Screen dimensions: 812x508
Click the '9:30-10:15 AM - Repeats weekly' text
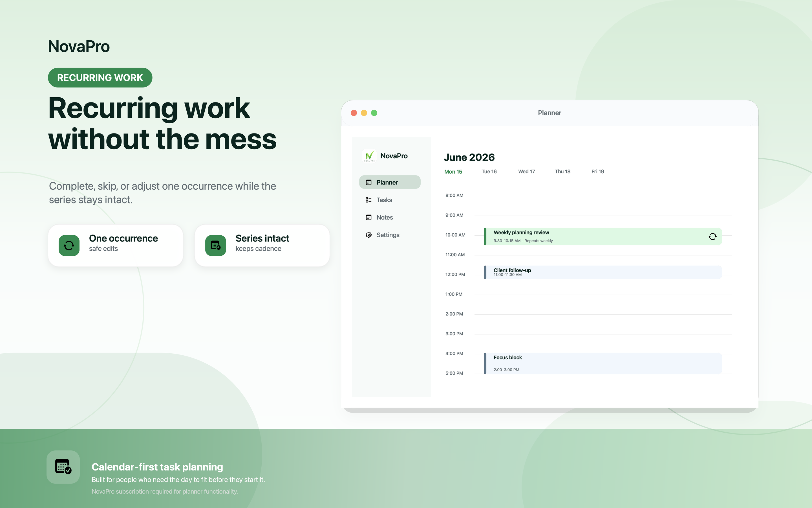pyautogui.click(x=523, y=241)
